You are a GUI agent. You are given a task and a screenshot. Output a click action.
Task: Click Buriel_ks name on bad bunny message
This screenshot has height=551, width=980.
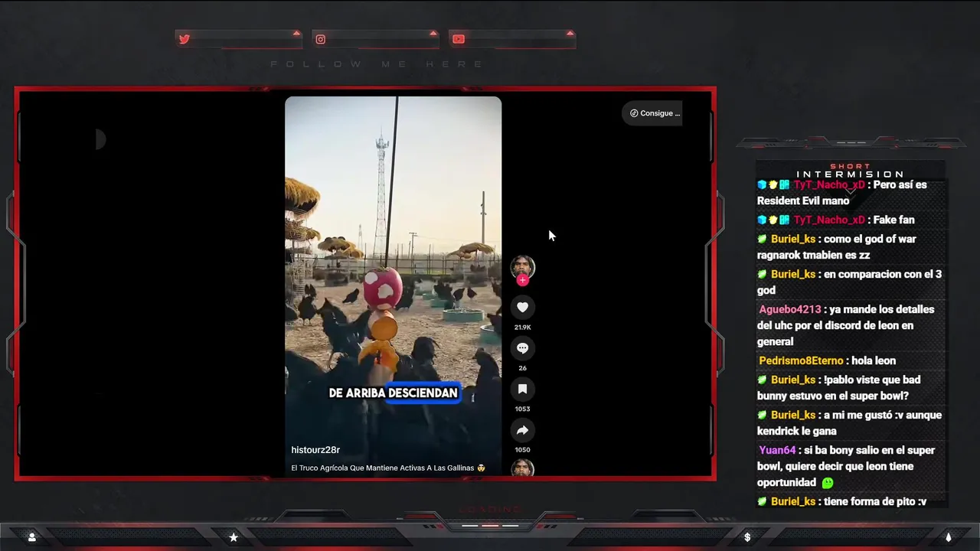click(793, 380)
